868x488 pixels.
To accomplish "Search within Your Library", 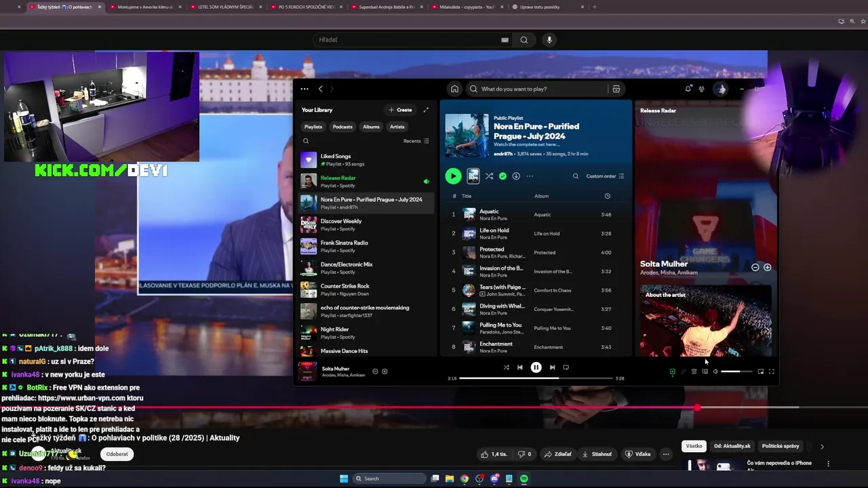I will [306, 141].
